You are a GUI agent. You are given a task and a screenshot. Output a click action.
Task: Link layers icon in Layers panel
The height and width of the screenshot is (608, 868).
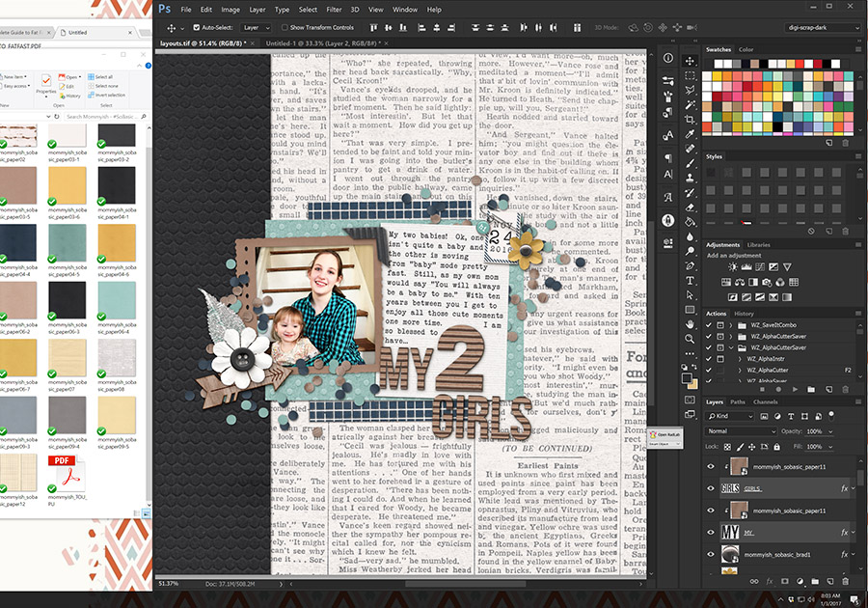pyautogui.click(x=754, y=581)
